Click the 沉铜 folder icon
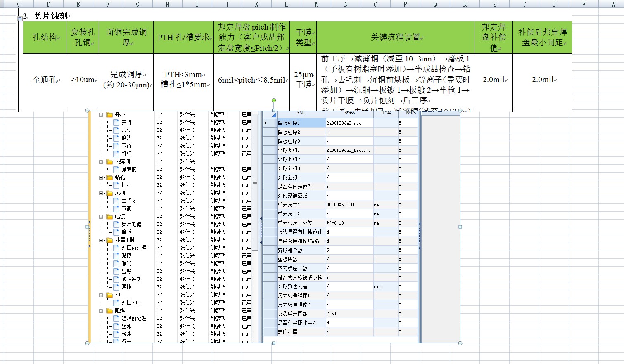 109,193
